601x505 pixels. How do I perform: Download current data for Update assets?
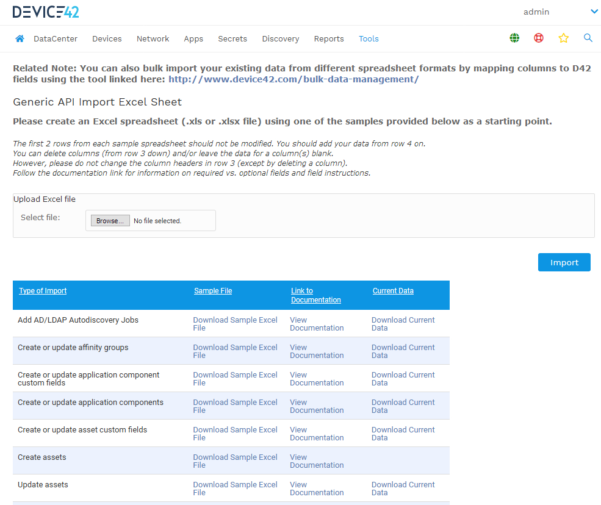coord(403,489)
